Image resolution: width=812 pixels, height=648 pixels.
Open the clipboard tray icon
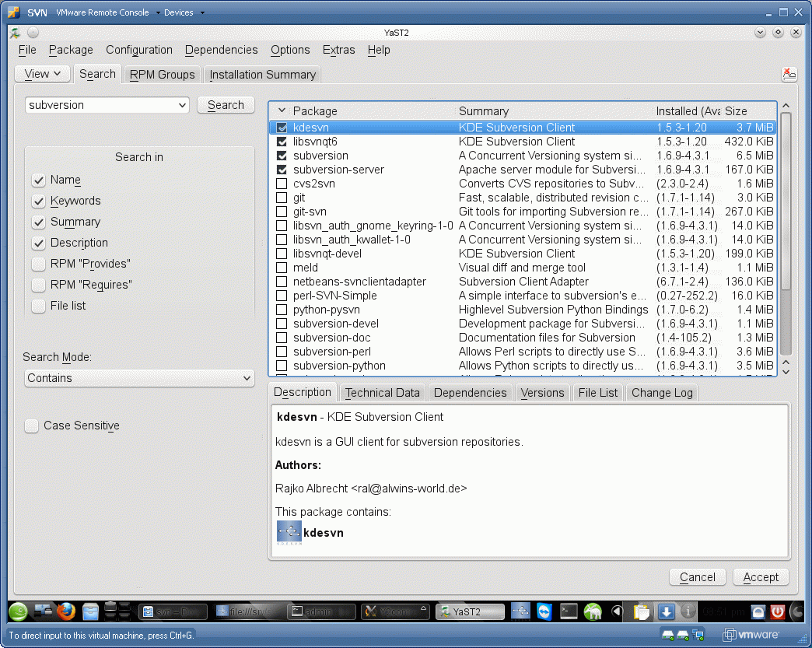642,611
